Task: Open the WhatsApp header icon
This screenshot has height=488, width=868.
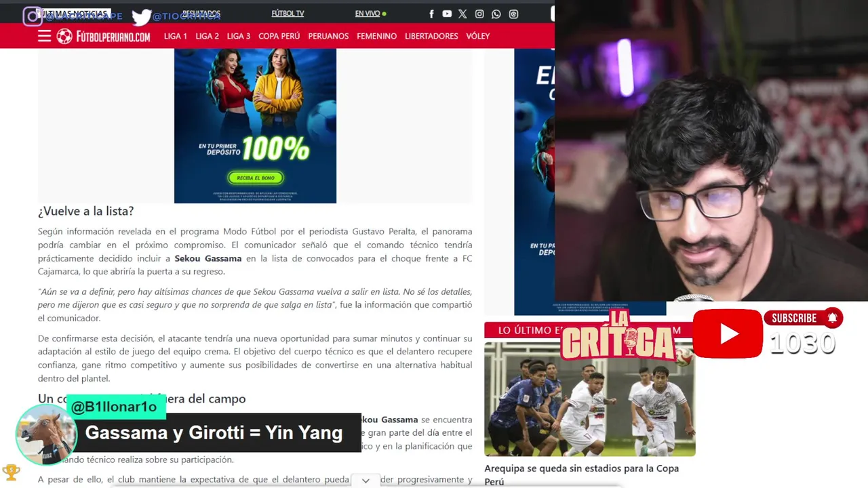Action: coord(496,14)
